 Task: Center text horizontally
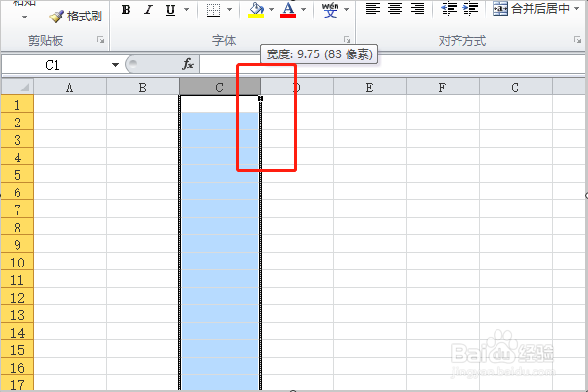pos(395,9)
